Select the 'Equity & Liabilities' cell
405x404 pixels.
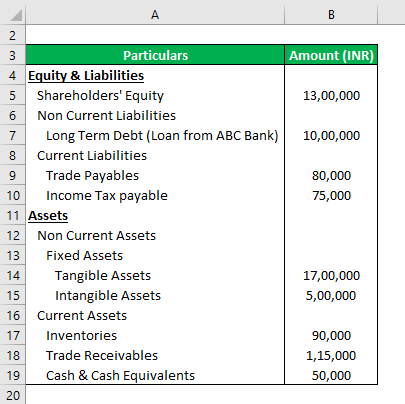[x=155, y=75]
